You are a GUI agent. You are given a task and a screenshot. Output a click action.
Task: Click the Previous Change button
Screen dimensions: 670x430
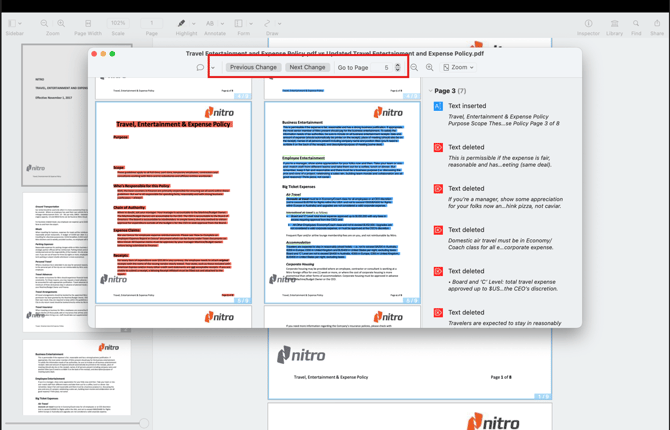pyautogui.click(x=253, y=68)
